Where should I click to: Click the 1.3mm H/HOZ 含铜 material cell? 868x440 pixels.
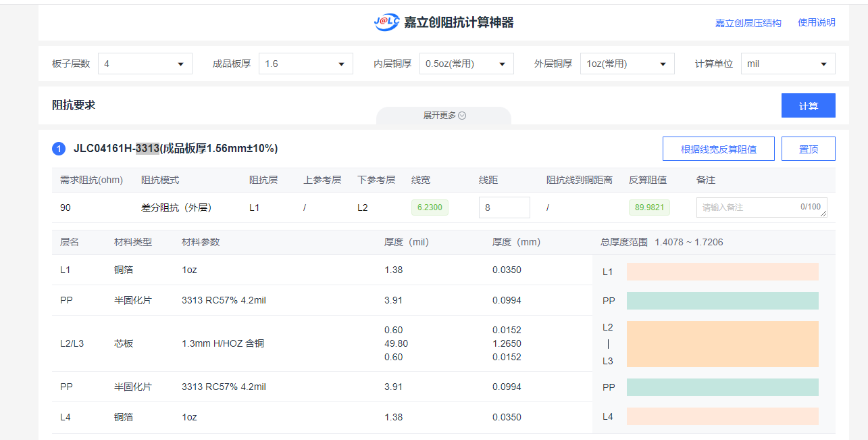(223, 343)
